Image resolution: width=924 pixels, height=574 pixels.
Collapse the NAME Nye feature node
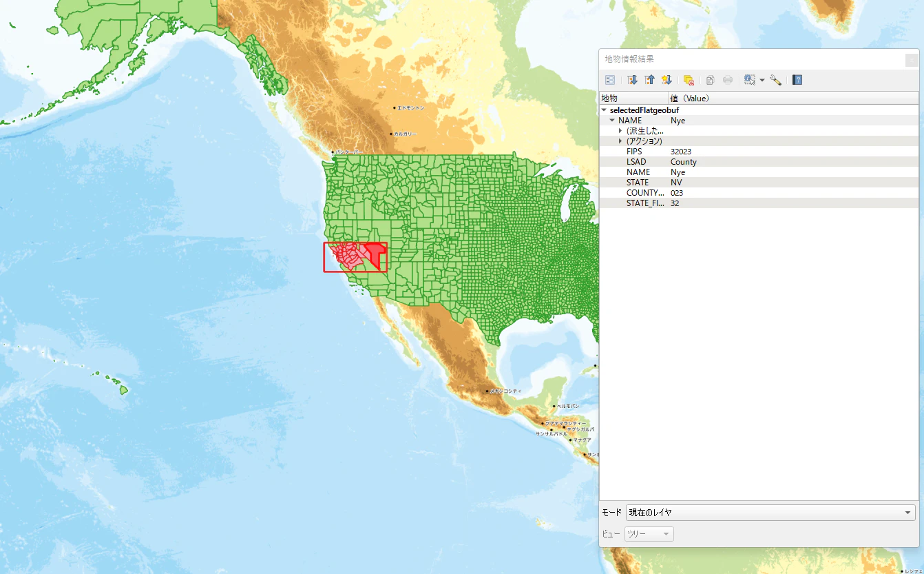[612, 121]
